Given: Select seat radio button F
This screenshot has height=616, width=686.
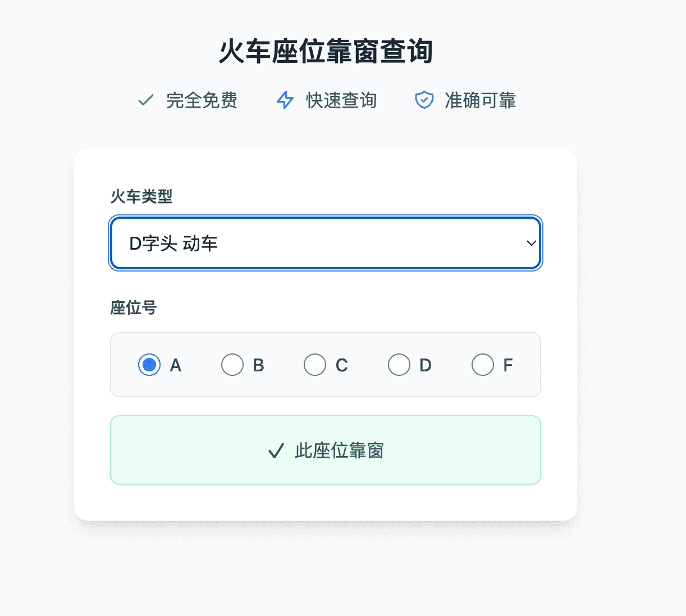Looking at the screenshot, I should point(483,365).
